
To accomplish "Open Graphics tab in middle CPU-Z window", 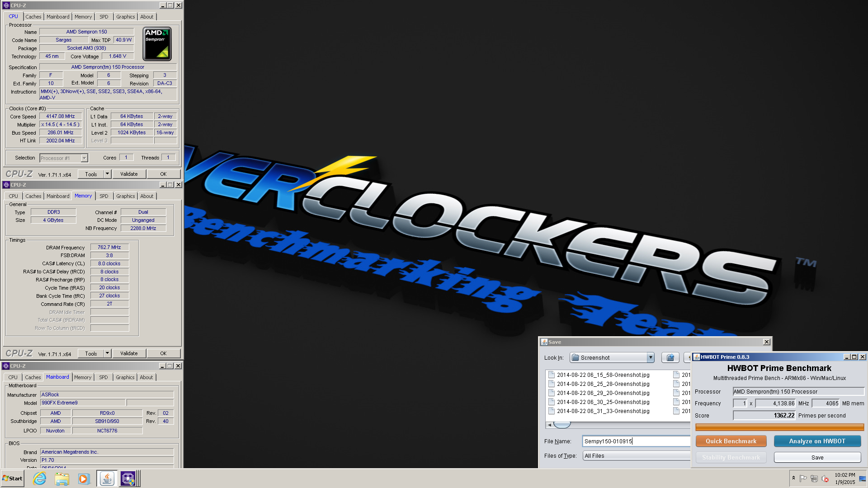I will tap(125, 196).
